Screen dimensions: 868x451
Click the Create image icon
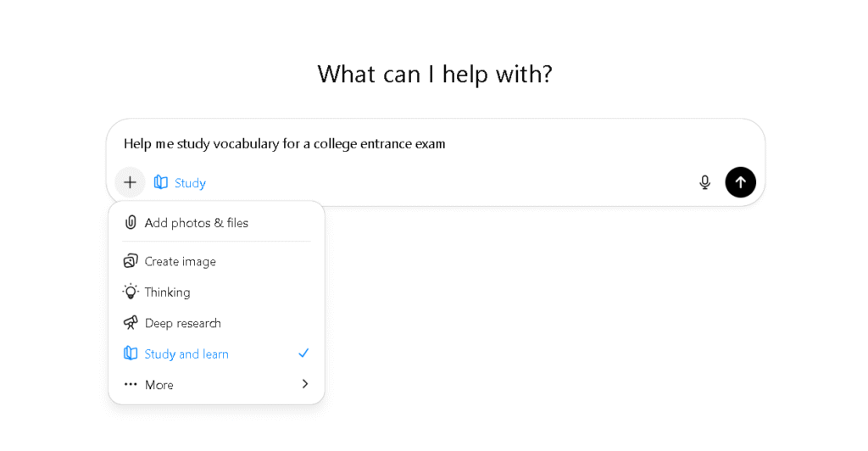coord(131,261)
